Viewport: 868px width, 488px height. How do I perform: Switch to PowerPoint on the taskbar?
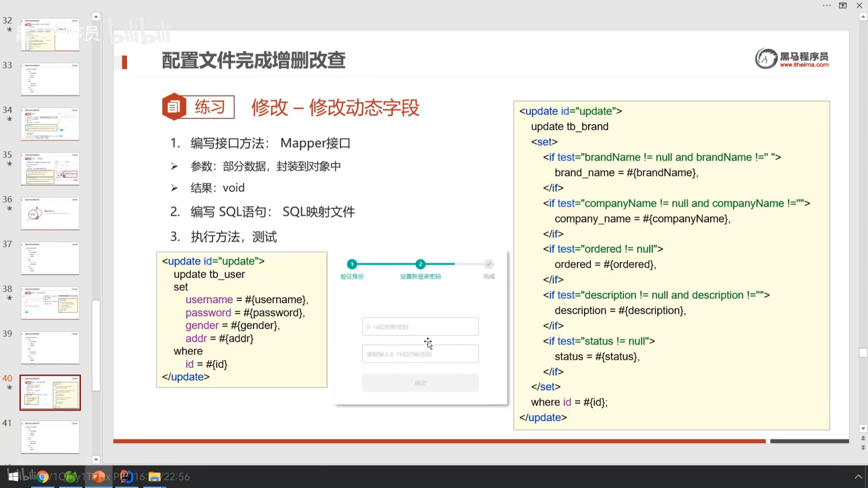click(x=98, y=477)
